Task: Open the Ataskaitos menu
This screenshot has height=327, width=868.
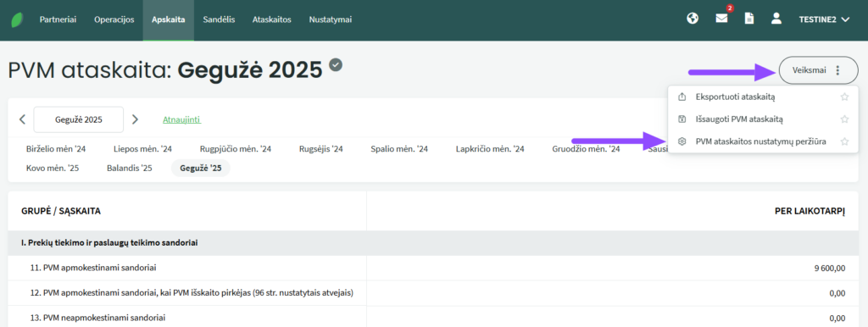Action: [272, 19]
